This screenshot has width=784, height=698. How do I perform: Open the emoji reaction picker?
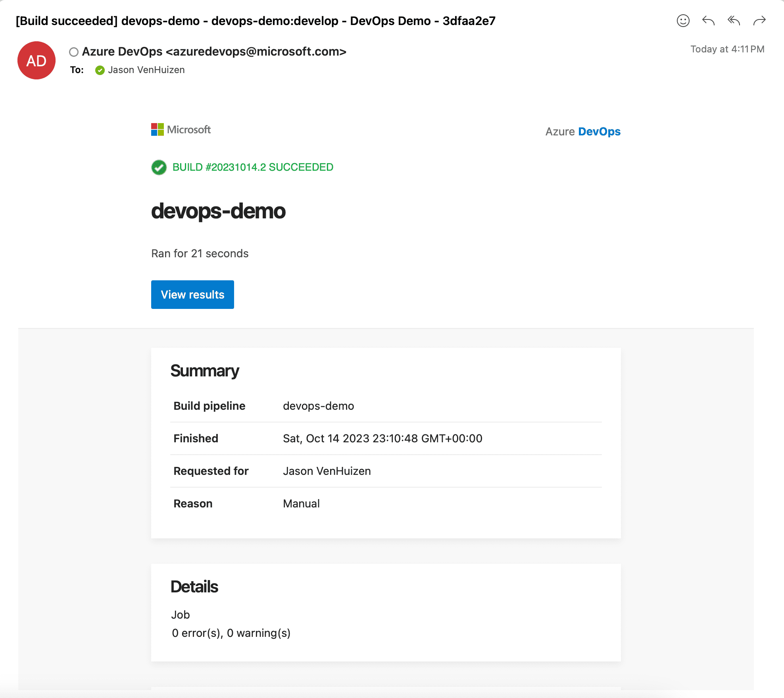click(683, 21)
